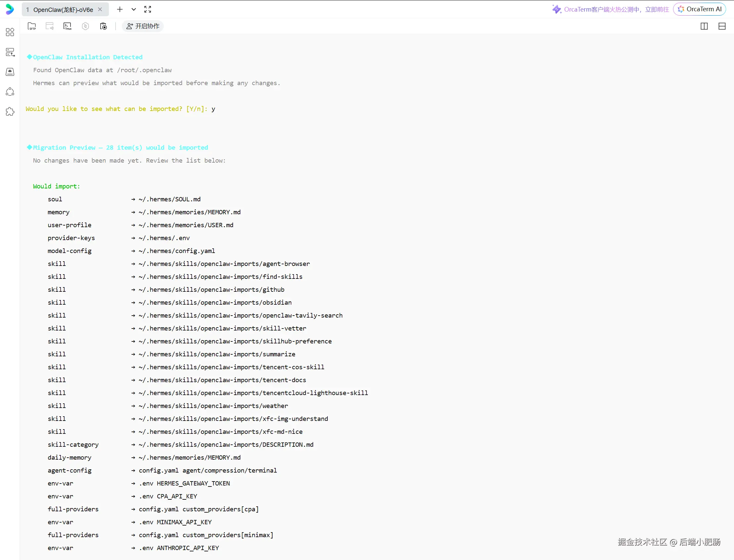Open the puzzle-piece plugins sidebar icon
This screenshot has height=560, width=734.
tap(10, 111)
